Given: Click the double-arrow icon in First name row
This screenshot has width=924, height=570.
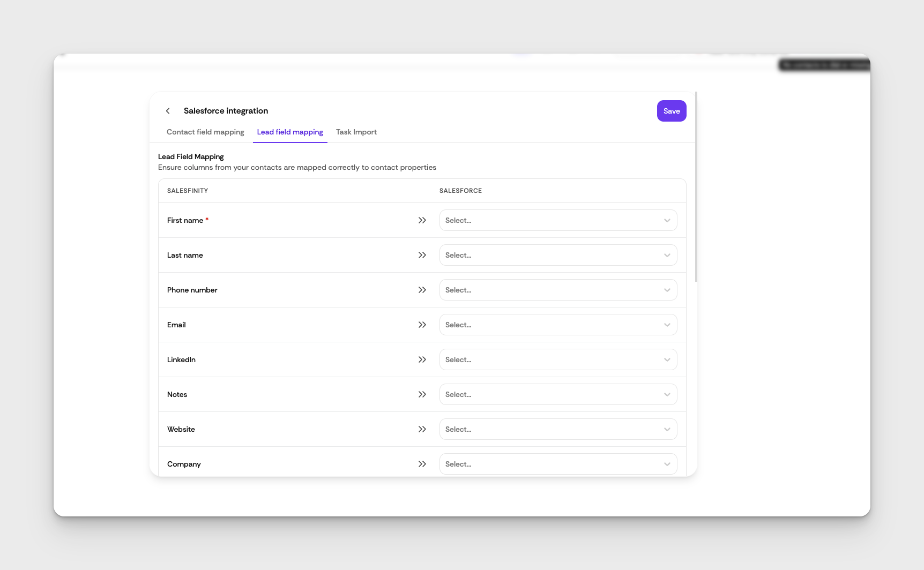Looking at the screenshot, I should point(422,220).
